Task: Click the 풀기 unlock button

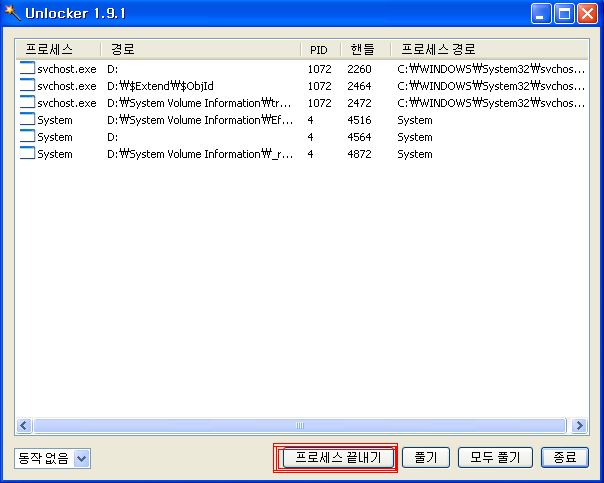Action: [x=426, y=458]
